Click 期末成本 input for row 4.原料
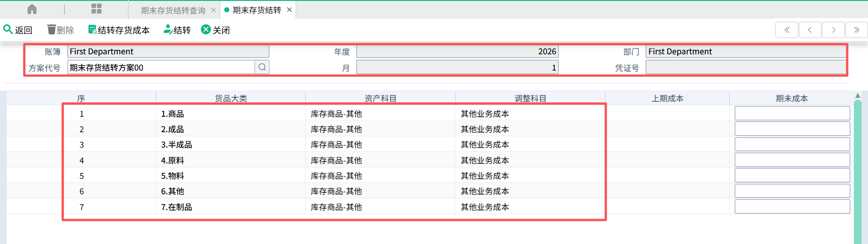 [792, 160]
